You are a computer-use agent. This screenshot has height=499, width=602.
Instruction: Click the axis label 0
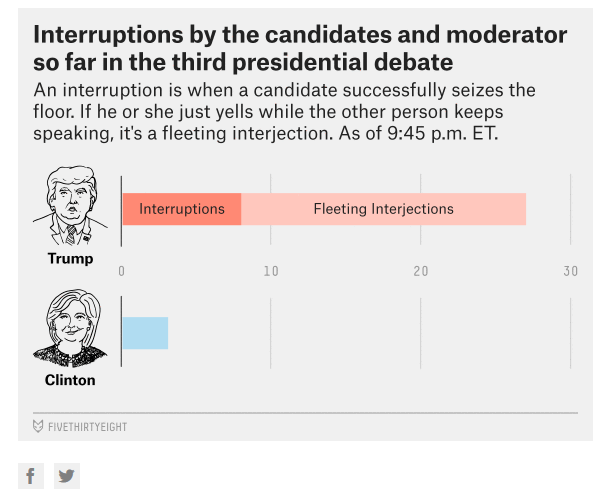tap(121, 271)
